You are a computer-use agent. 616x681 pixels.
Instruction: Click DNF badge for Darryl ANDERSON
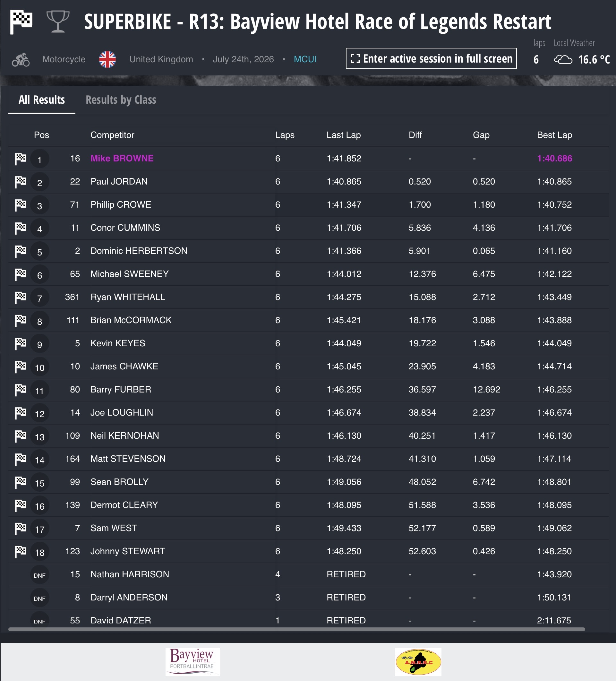tap(39, 598)
